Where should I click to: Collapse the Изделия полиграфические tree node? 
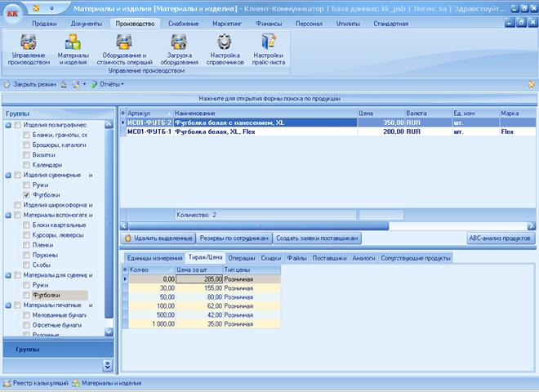click(x=8, y=125)
